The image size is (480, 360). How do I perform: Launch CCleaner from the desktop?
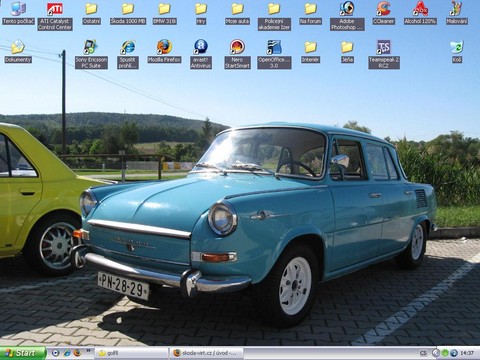pyautogui.click(x=384, y=13)
